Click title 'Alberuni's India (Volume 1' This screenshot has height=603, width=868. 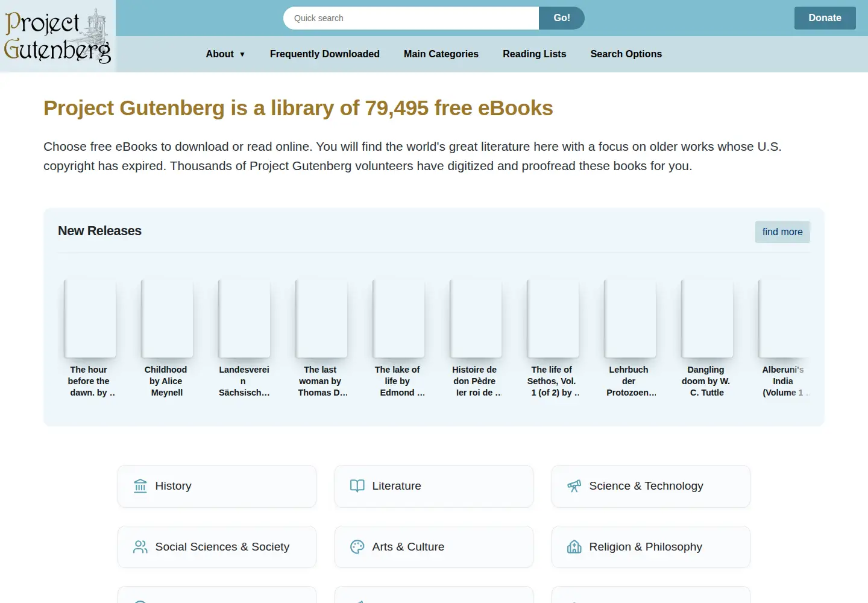tap(784, 381)
